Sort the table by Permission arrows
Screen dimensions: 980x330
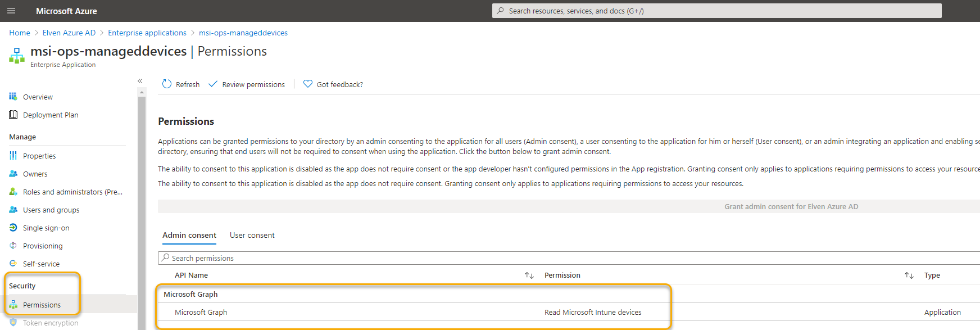pos(909,275)
